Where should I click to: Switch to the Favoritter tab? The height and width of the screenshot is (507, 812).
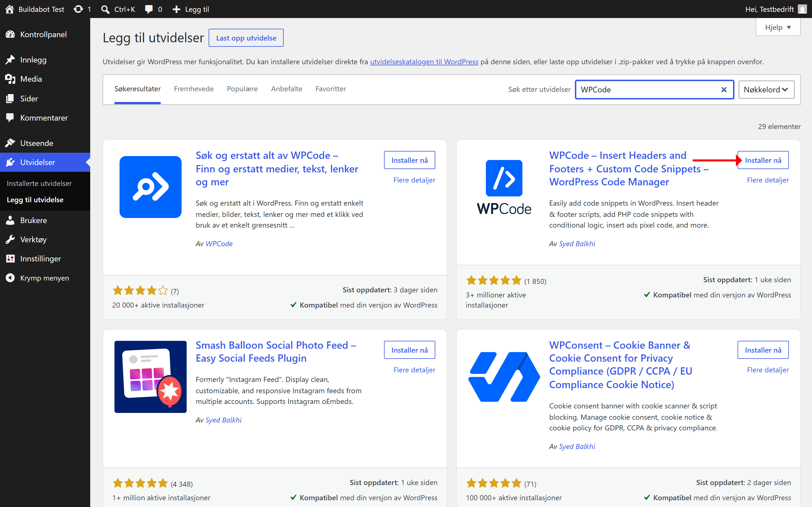tap(330, 89)
